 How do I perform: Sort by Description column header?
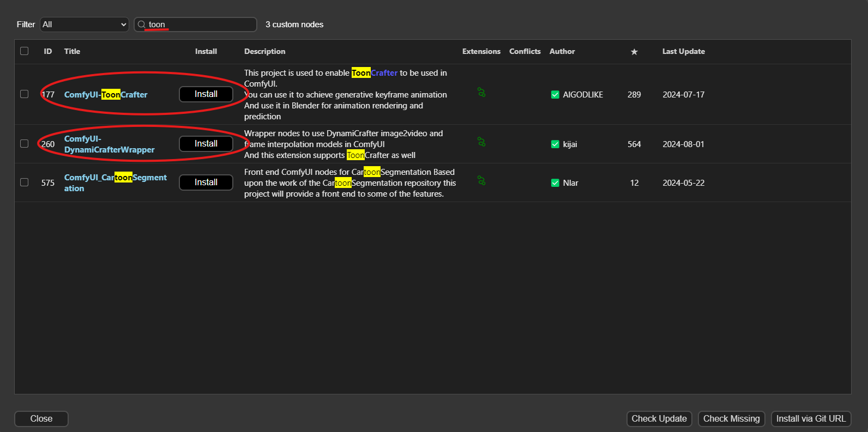click(x=264, y=51)
